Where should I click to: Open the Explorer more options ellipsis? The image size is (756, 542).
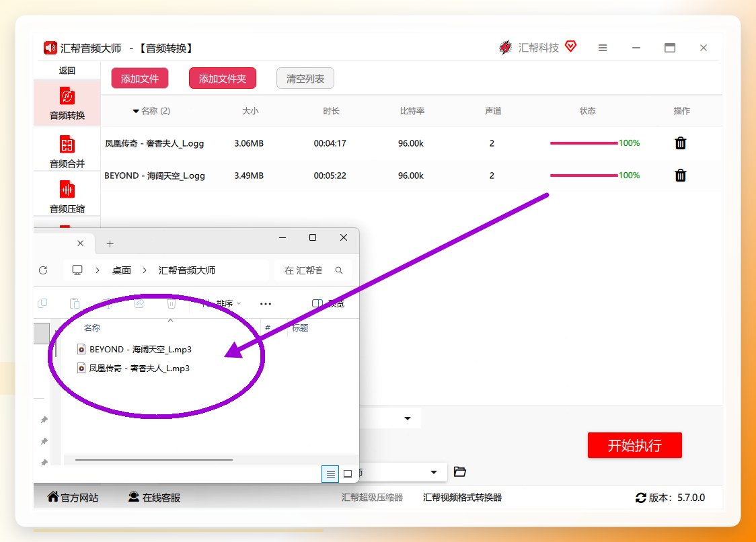(266, 304)
